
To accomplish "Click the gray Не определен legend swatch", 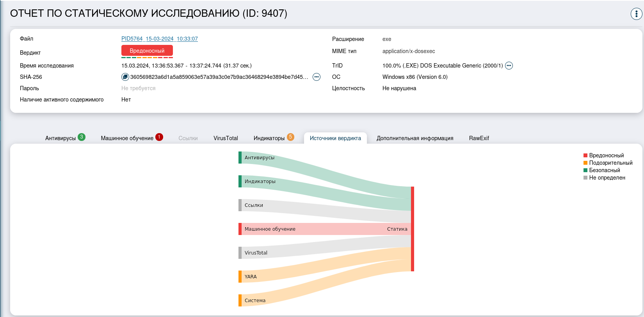I will [585, 178].
